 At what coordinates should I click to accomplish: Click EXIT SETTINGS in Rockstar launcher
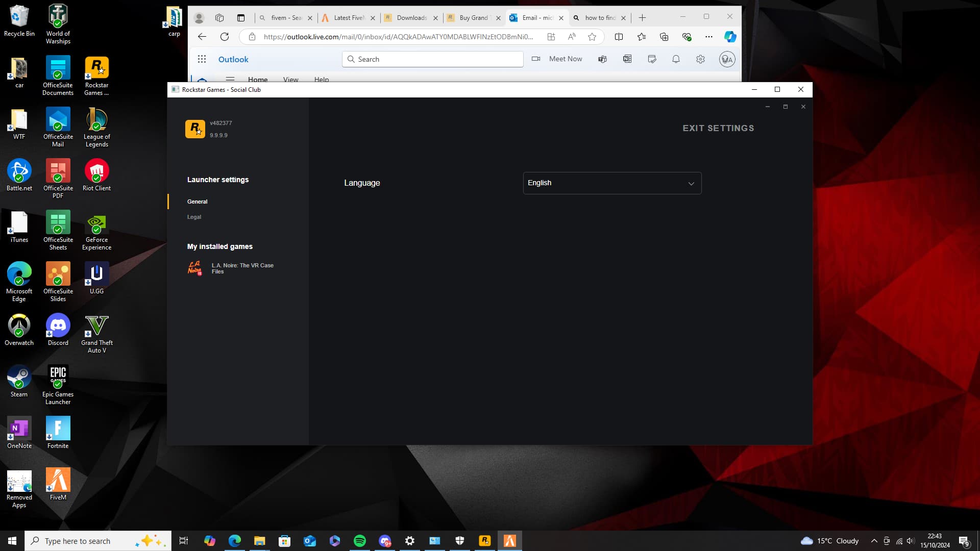click(718, 128)
